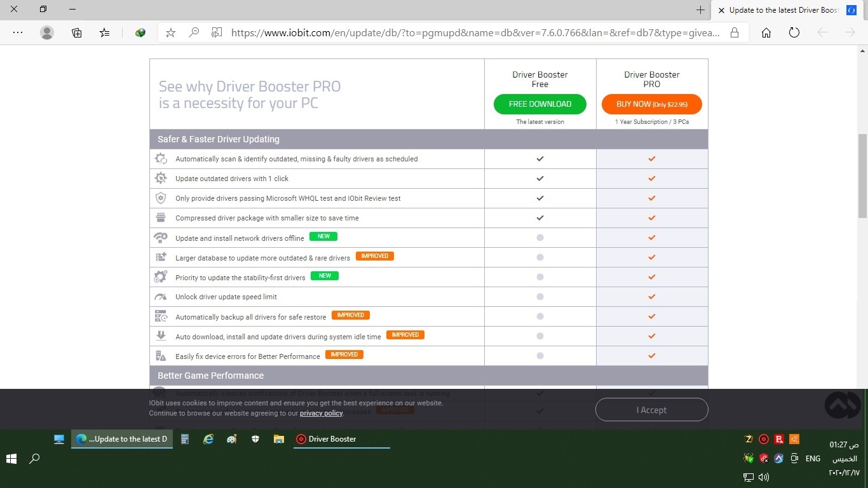Open the Meet Now camera tray icon
The height and width of the screenshot is (488, 868).
[794, 458]
